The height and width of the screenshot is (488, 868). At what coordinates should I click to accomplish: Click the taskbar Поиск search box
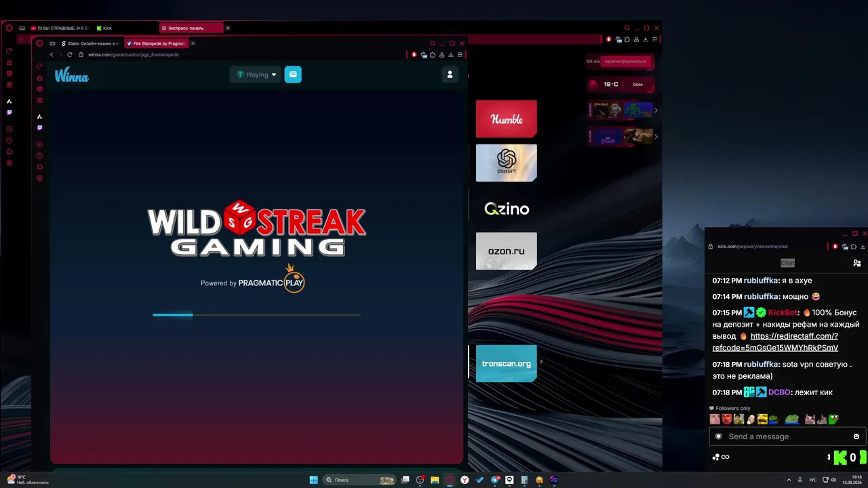[359, 480]
